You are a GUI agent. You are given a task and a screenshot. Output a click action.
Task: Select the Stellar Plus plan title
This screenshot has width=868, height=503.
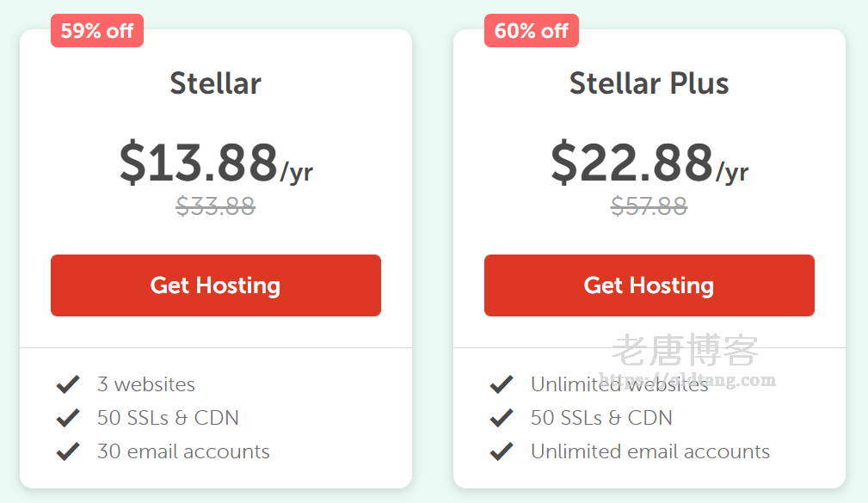point(649,83)
